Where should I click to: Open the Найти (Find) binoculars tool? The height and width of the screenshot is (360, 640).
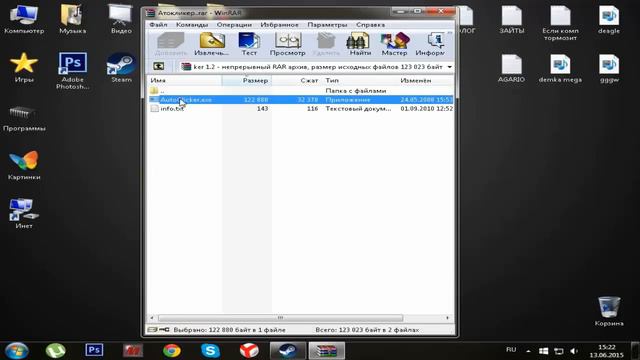coord(360,44)
